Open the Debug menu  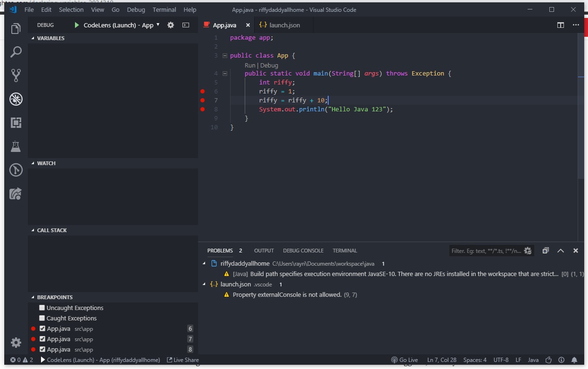point(136,9)
